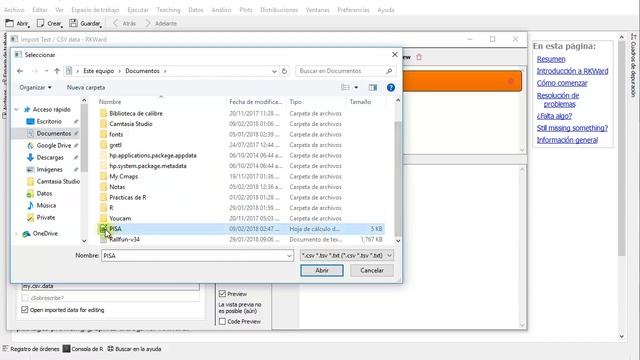Toggle the ¿Sobrescribir? checkbox
This screenshot has width=640, height=360.
(25, 298)
